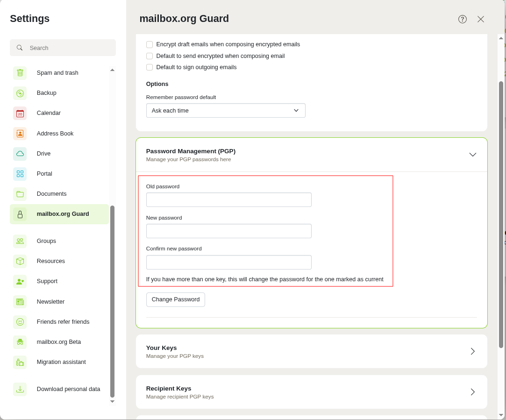
Task: Enable Encrypt draft emails checkbox
Action: coord(150,44)
